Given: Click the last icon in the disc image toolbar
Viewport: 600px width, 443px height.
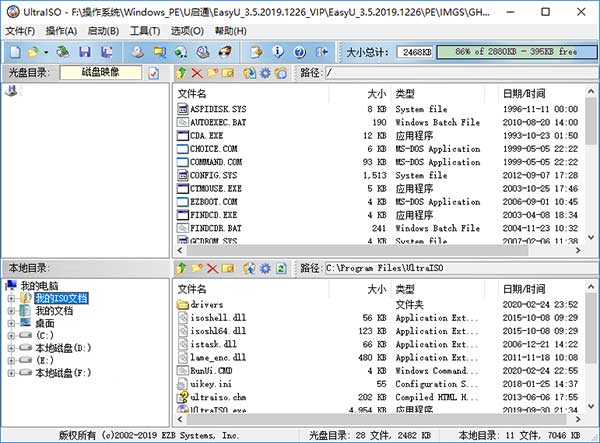Looking at the screenshot, I should coord(281,73).
